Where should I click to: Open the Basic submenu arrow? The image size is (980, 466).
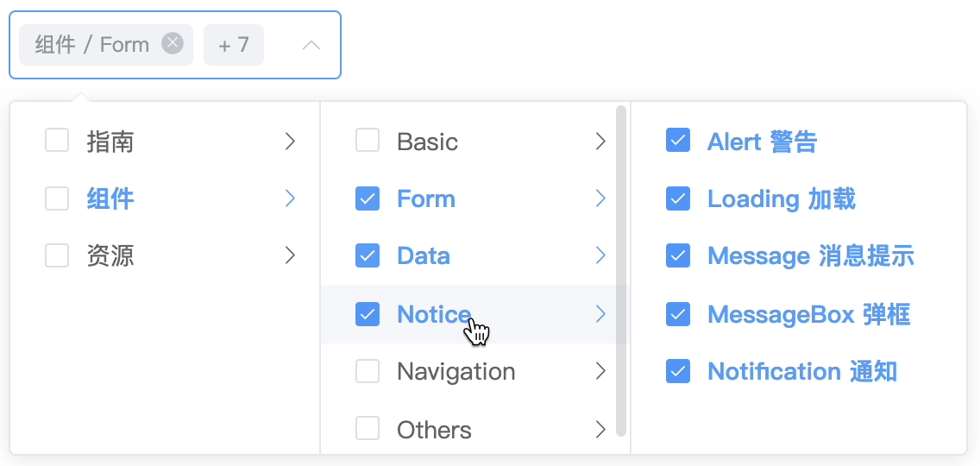[x=600, y=142]
